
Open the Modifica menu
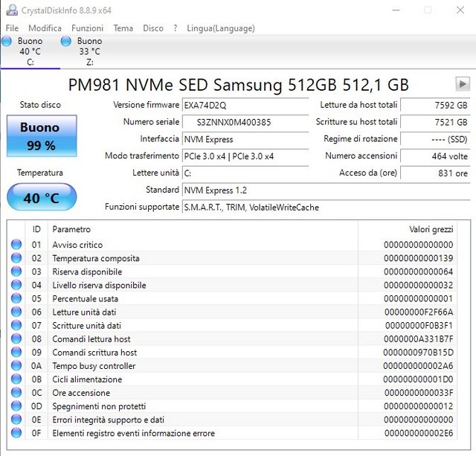[x=45, y=28]
